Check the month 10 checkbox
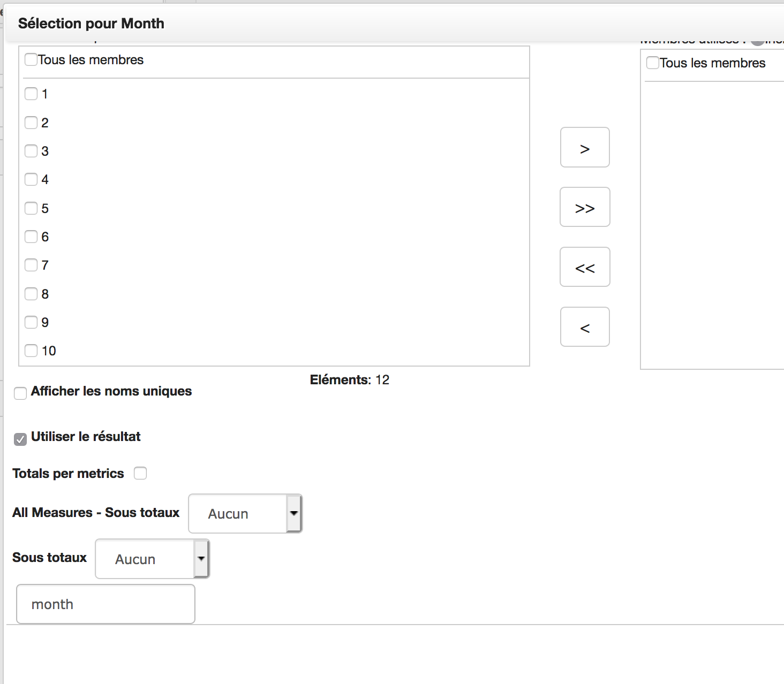The width and height of the screenshot is (784, 684). (31, 351)
